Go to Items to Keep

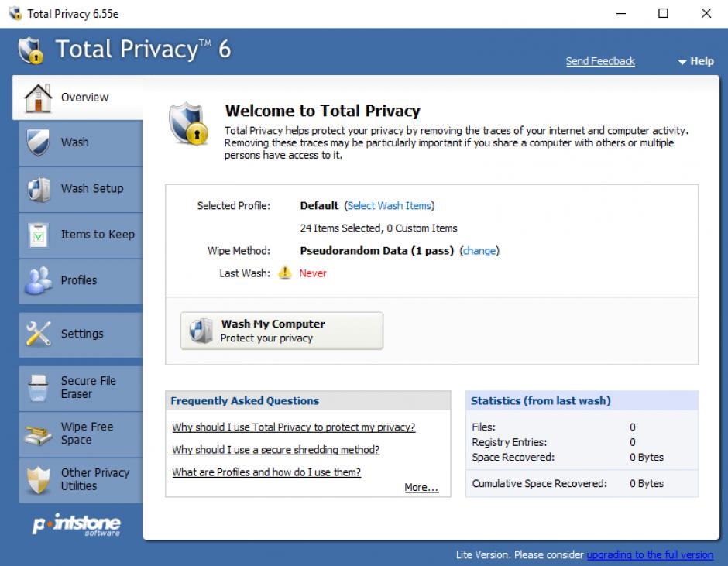pos(81,235)
